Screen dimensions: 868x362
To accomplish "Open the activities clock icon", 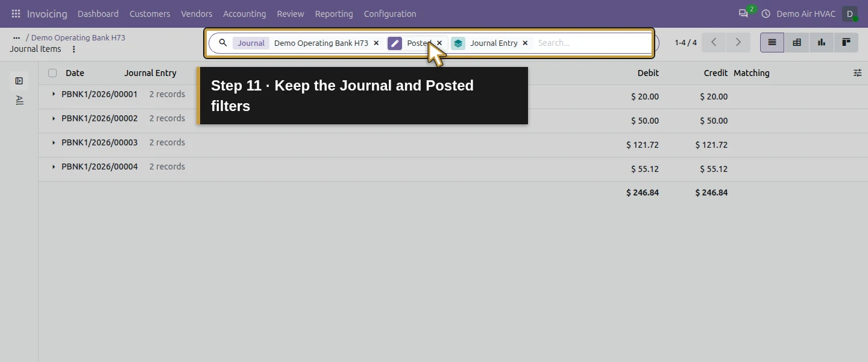I will (x=766, y=13).
